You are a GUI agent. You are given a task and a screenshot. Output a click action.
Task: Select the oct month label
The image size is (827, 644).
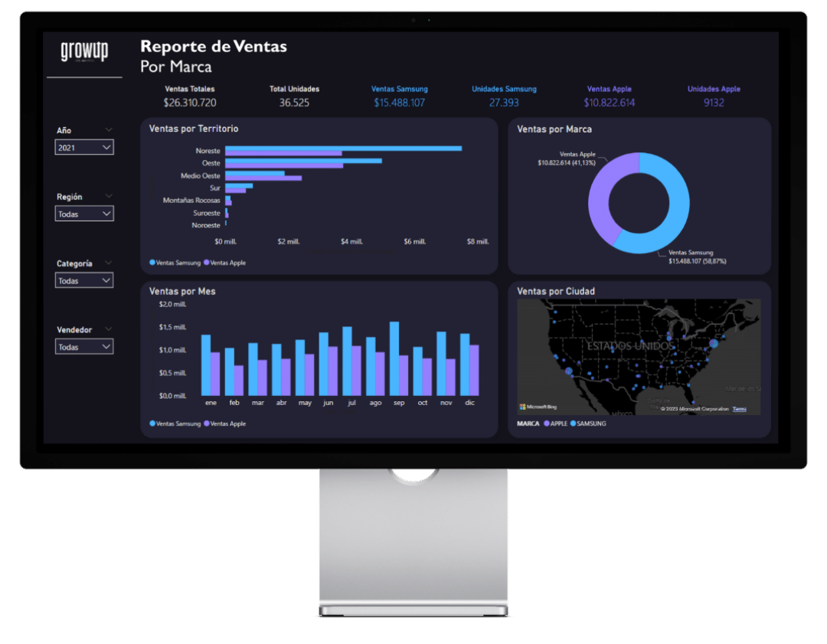coord(423,403)
